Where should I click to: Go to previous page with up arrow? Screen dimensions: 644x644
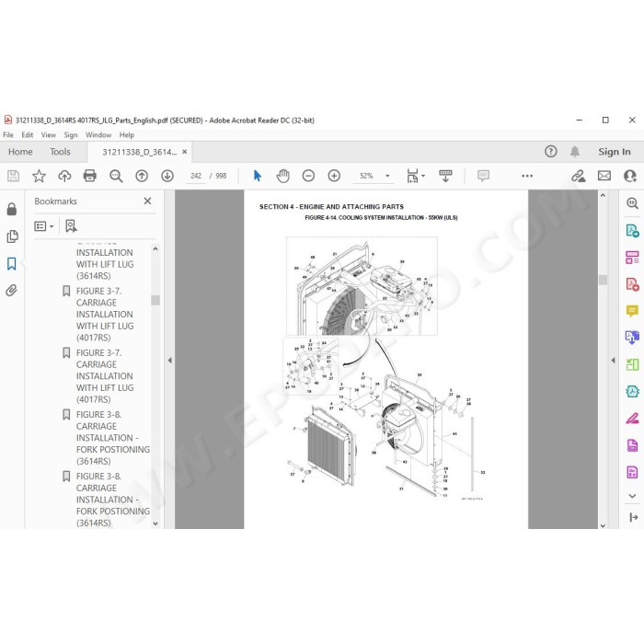point(142,176)
